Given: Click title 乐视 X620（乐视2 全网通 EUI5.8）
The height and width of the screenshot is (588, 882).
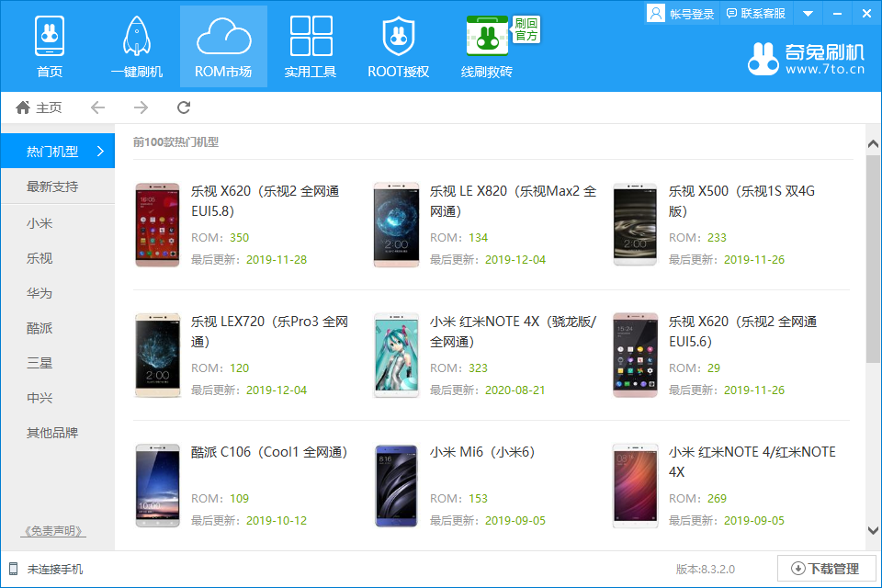Looking at the screenshot, I should point(265,201).
